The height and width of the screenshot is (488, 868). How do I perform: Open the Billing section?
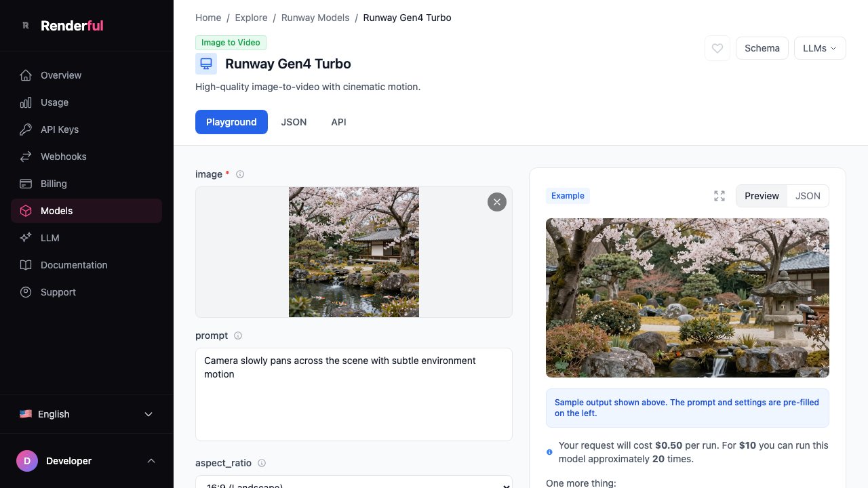tap(53, 184)
